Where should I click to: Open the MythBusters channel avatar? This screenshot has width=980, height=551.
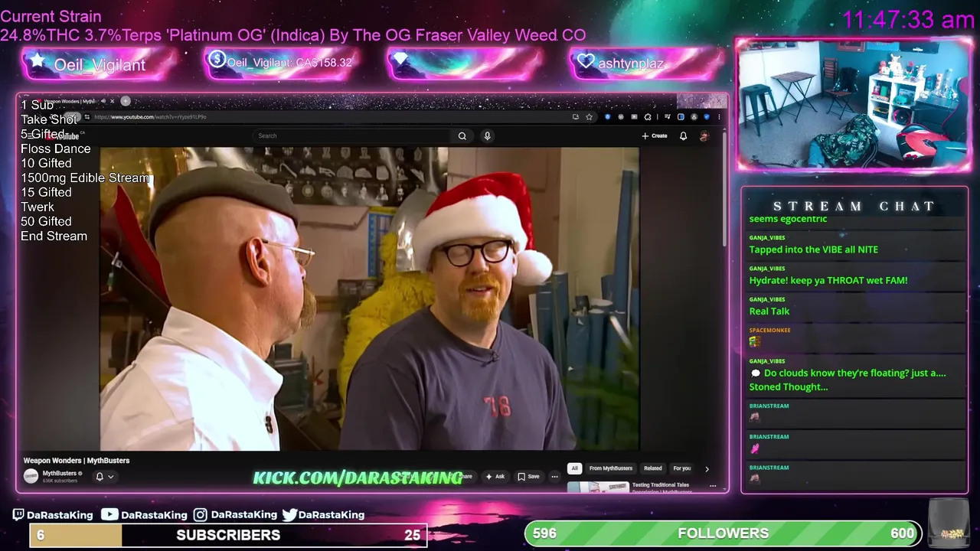pos(31,476)
